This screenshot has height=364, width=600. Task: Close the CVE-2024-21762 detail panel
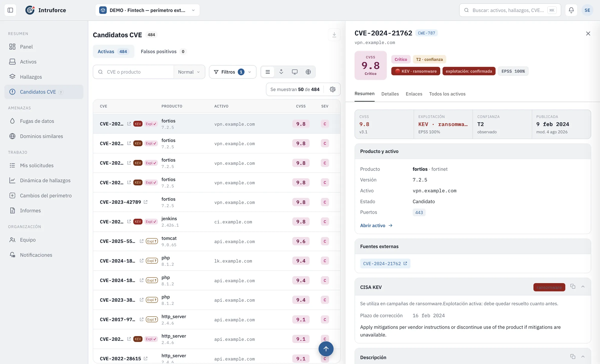click(x=588, y=33)
